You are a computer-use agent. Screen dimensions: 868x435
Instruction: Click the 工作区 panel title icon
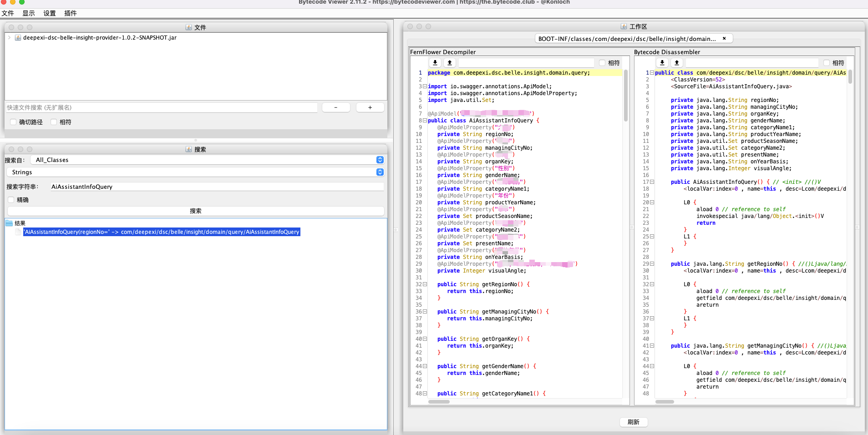coord(624,26)
